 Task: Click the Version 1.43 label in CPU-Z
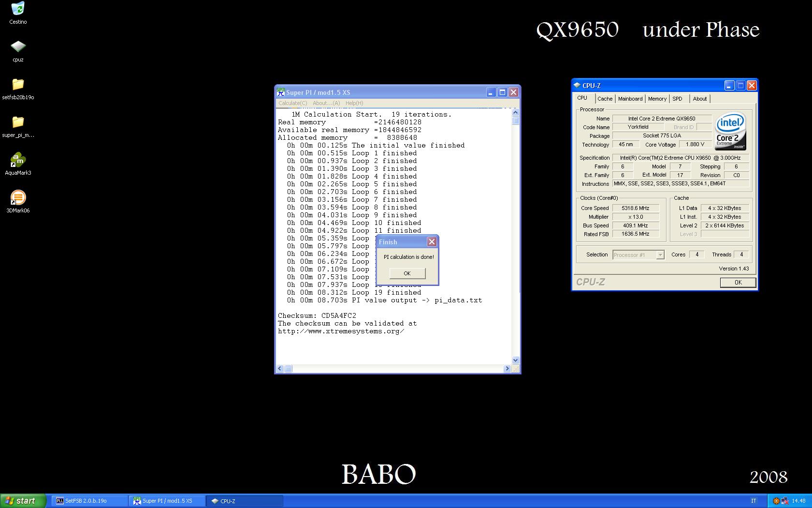[x=734, y=269]
